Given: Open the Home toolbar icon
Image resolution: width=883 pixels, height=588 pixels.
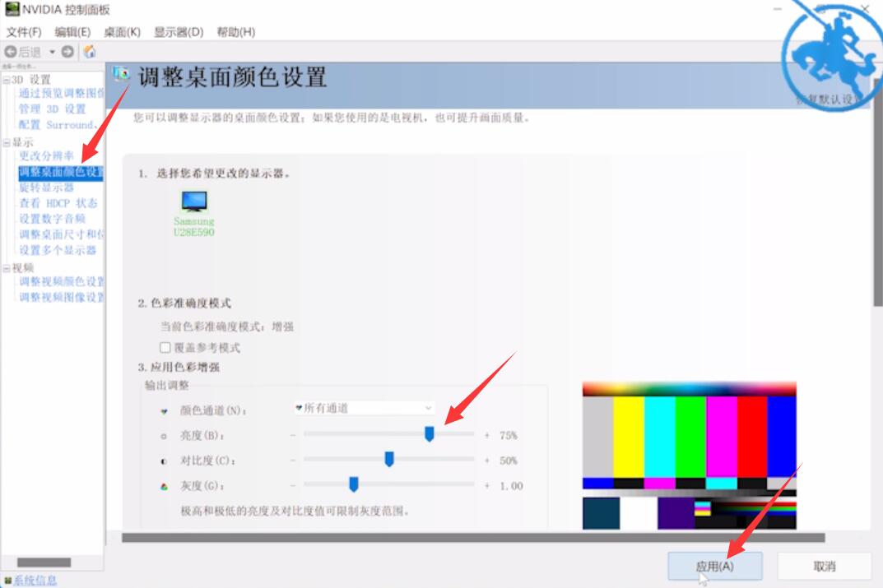Looking at the screenshot, I should (90, 52).
